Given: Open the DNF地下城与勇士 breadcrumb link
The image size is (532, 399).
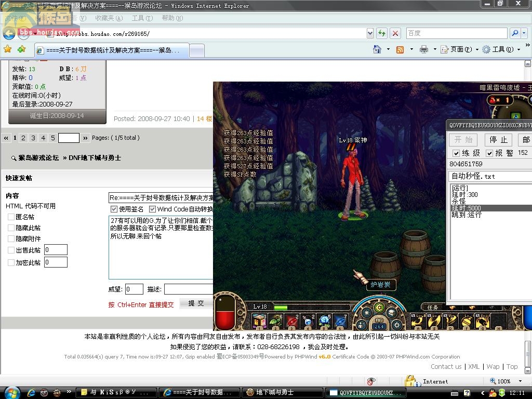Looking at the screenshot, I should tap(95, 158).
